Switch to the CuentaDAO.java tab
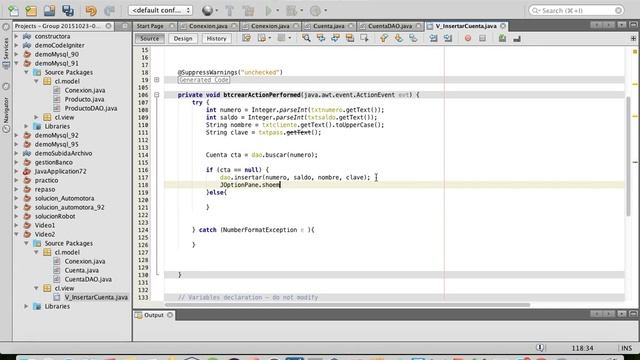 pyautogui.click(x=390, y=26)
